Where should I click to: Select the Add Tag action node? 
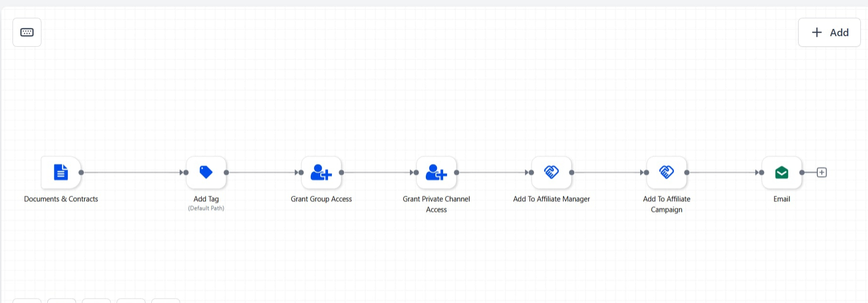206,172
